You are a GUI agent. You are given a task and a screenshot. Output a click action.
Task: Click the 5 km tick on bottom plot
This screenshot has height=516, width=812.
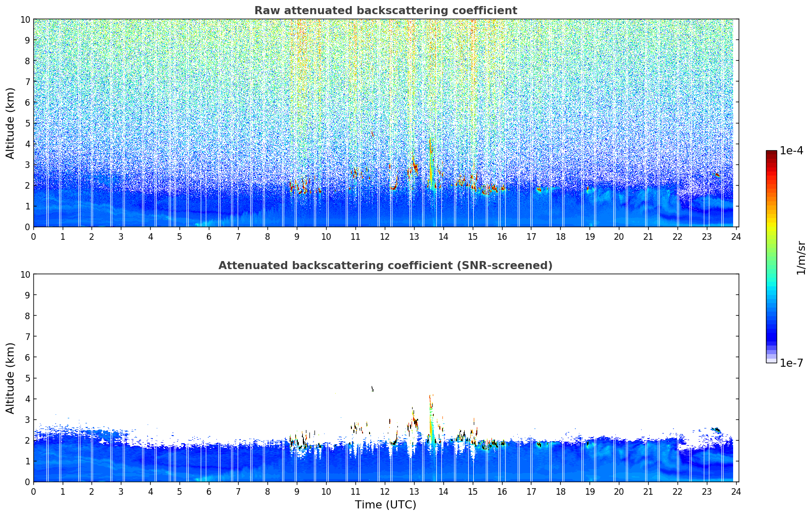(28, 378)
